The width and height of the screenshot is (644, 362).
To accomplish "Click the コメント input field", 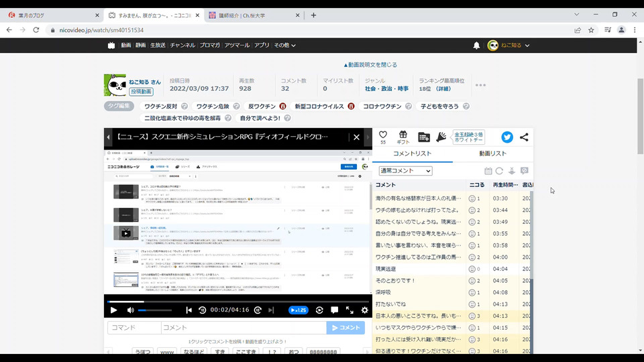I will 243,328.
